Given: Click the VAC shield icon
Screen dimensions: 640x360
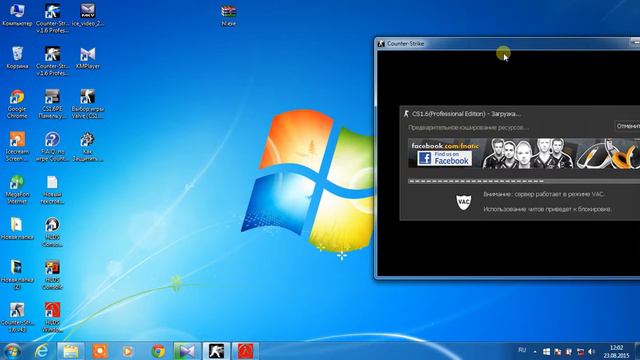Looking at the screenshot, I should tap(464, 202).
